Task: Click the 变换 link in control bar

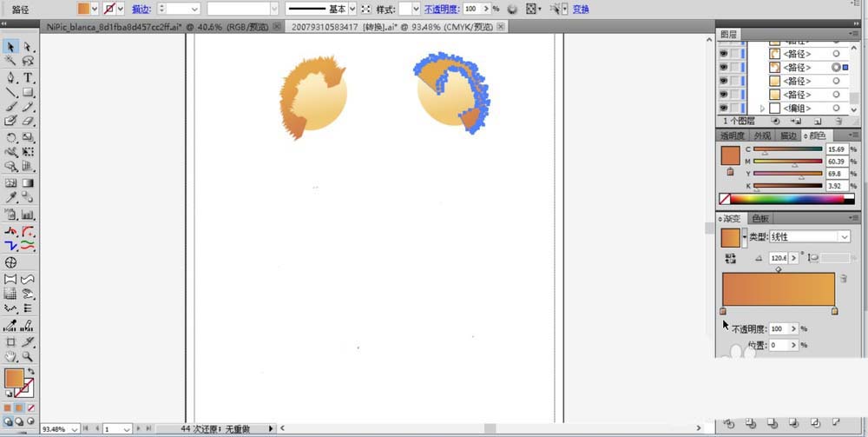Action: (581, 9)
